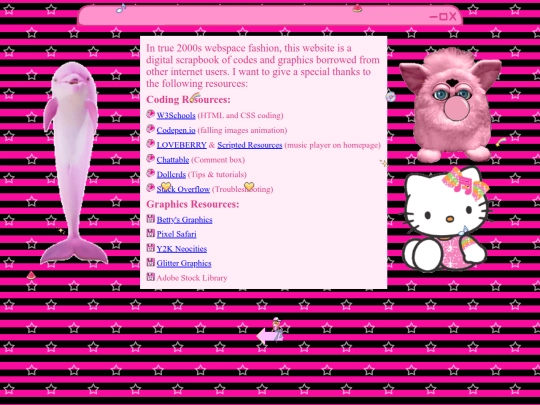Click the Hello Kitty image

447,219
